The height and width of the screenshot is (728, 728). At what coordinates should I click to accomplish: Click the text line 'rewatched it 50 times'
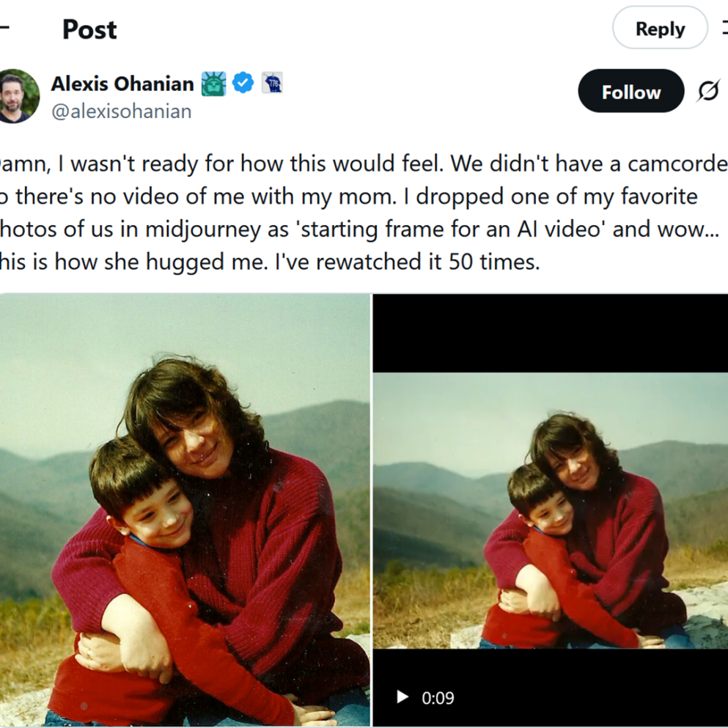point(411,262)
